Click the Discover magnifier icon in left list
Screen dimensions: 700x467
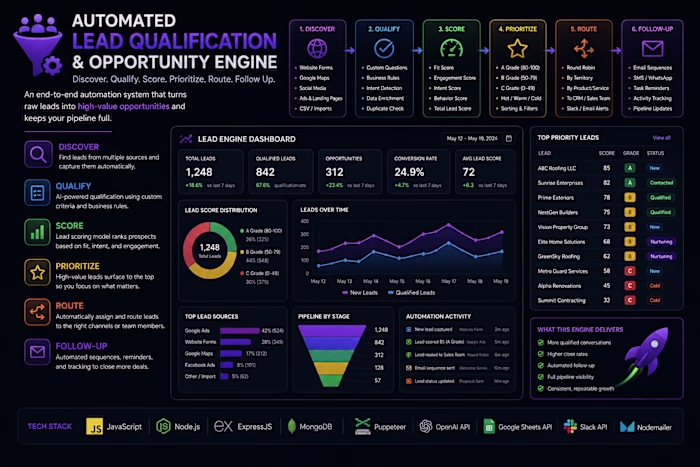pyautogui.click(x=38, y=154)
